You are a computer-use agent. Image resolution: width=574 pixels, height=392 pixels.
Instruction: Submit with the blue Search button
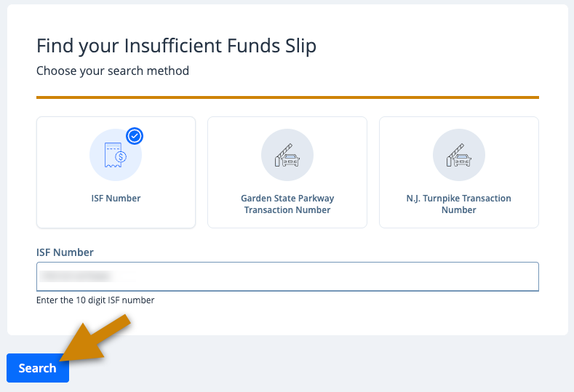click(38, 368)
